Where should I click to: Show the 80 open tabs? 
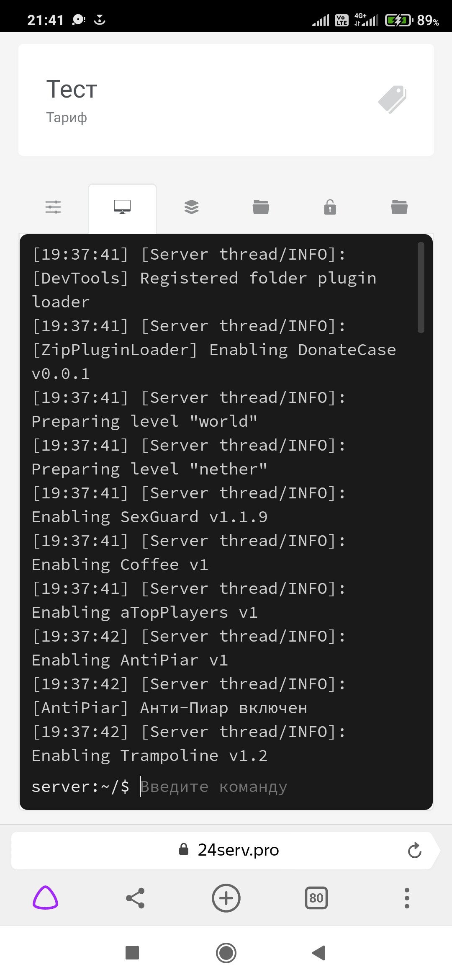pyautogui.click(x=316, y=898)
